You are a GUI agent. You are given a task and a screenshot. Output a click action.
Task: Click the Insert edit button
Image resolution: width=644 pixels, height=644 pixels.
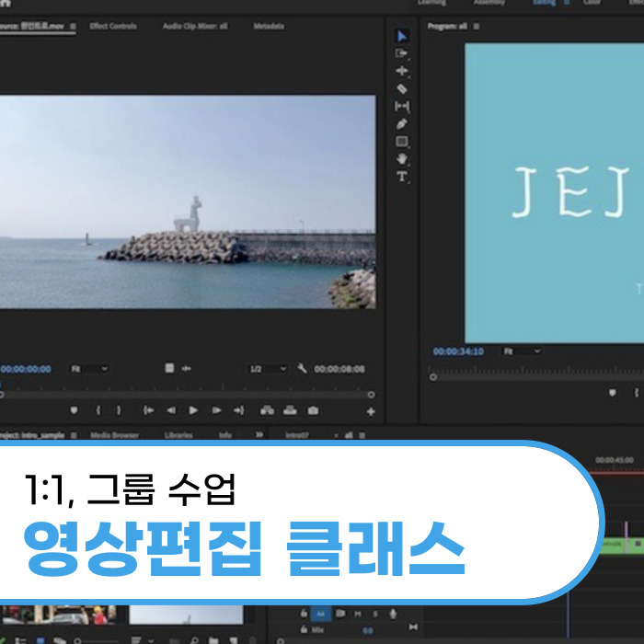click(268, 410)
